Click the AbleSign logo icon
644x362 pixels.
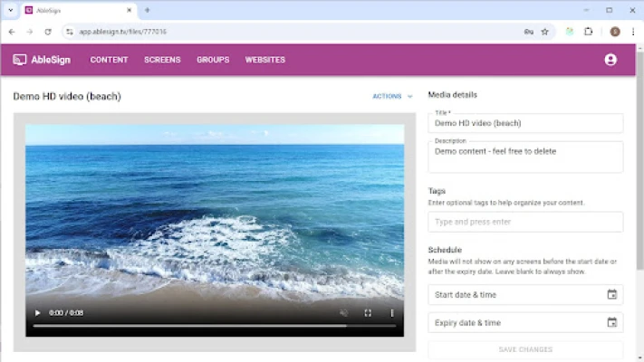point(20,60)
